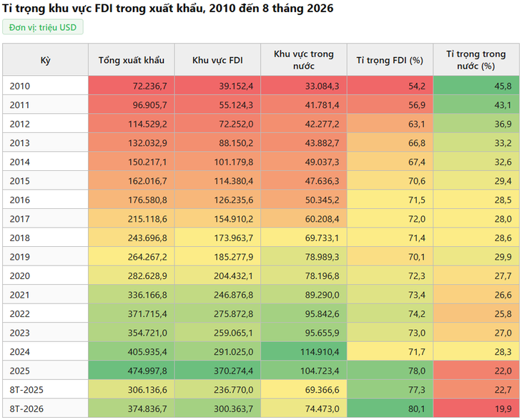Click domestic value 95.842,6

coord(304,314)
